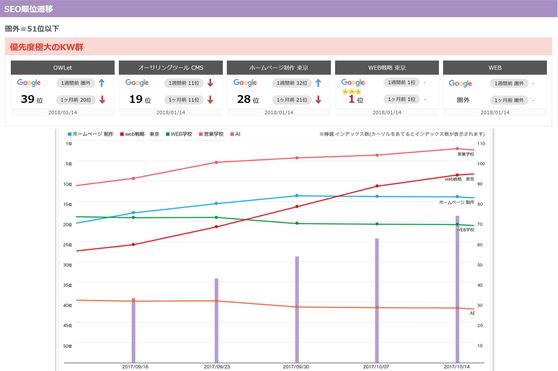Click the 2017/10/07 index bar

pos(377,301)
